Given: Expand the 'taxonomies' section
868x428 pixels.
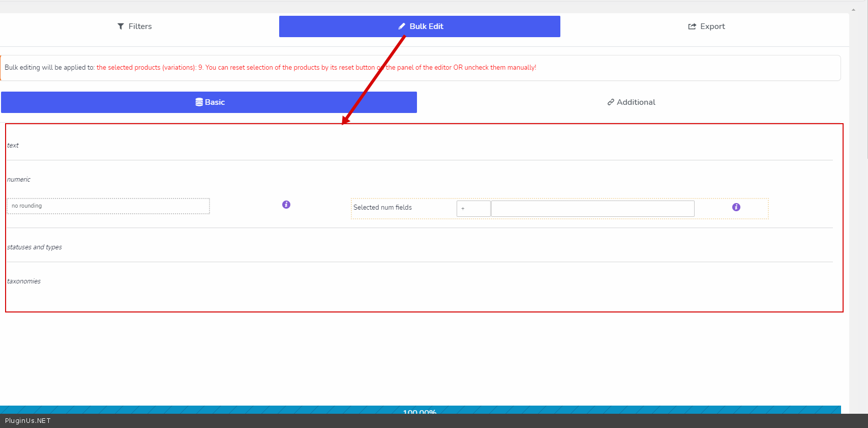Looking at the screenshot, I should 24,281.
